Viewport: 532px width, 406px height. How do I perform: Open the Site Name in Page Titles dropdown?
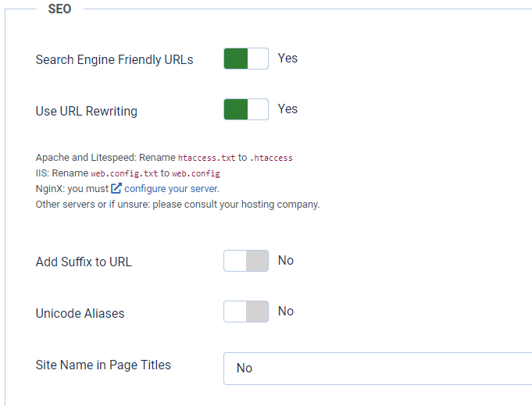[378, 368]
